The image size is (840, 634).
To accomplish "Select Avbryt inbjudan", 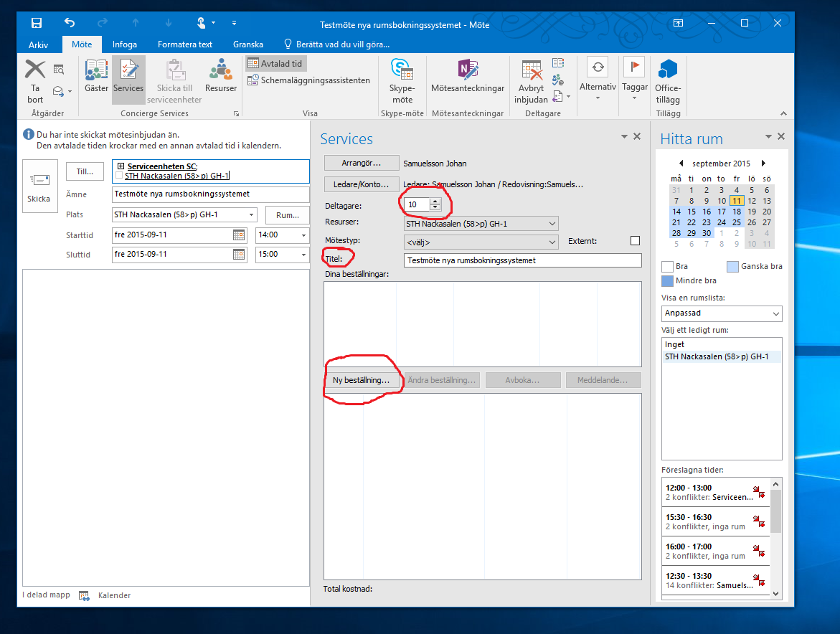I will (x=531, y=81).
